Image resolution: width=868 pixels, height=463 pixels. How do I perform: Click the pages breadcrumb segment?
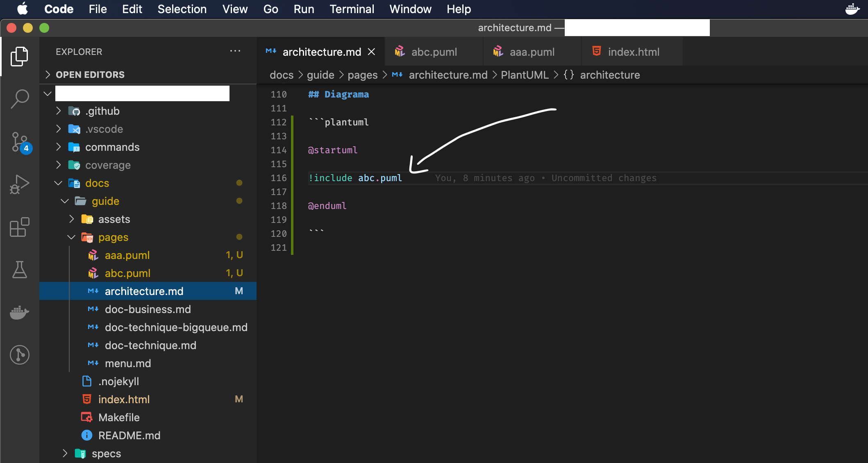coord(362,75)
